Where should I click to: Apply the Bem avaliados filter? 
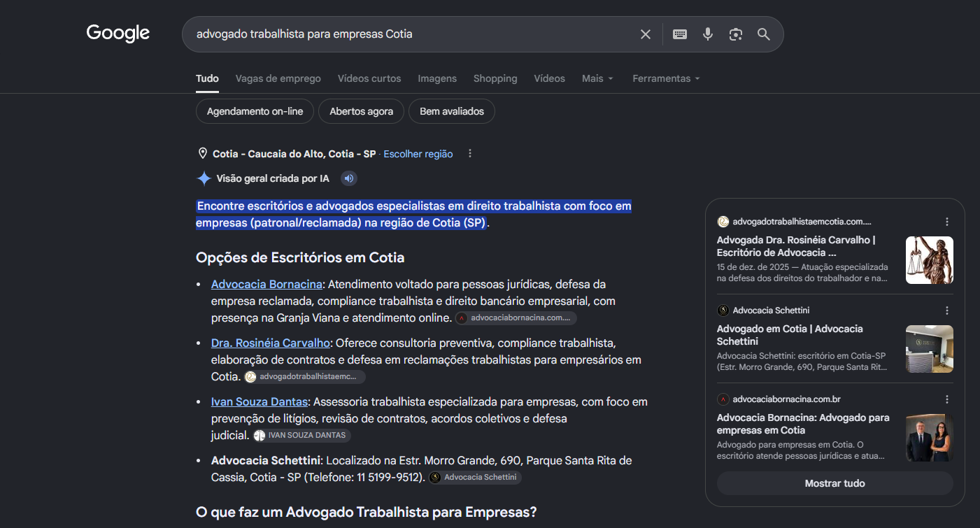pos(452,111)
